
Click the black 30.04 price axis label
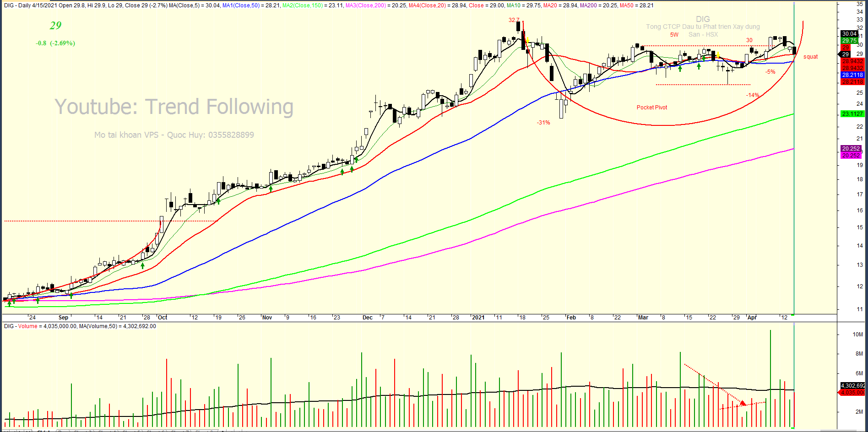(x=849, y=33)
